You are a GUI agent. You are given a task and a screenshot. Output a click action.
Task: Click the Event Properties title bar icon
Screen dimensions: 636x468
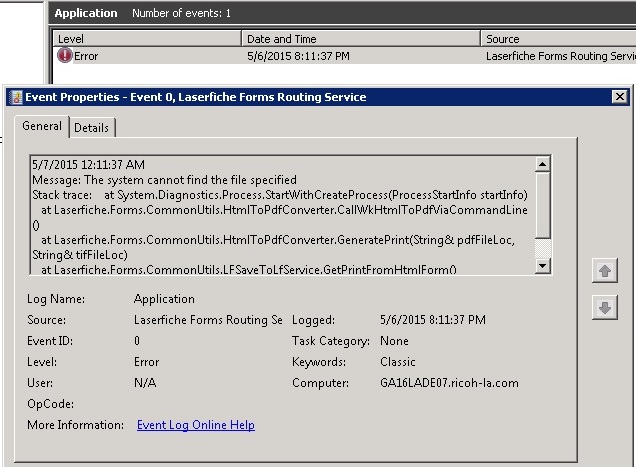point(17,97)
